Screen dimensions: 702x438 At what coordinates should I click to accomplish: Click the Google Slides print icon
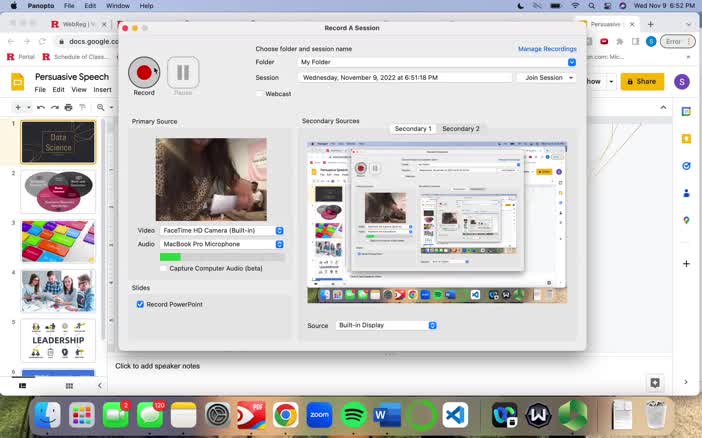pyautogui.click(x=68, y=107)
